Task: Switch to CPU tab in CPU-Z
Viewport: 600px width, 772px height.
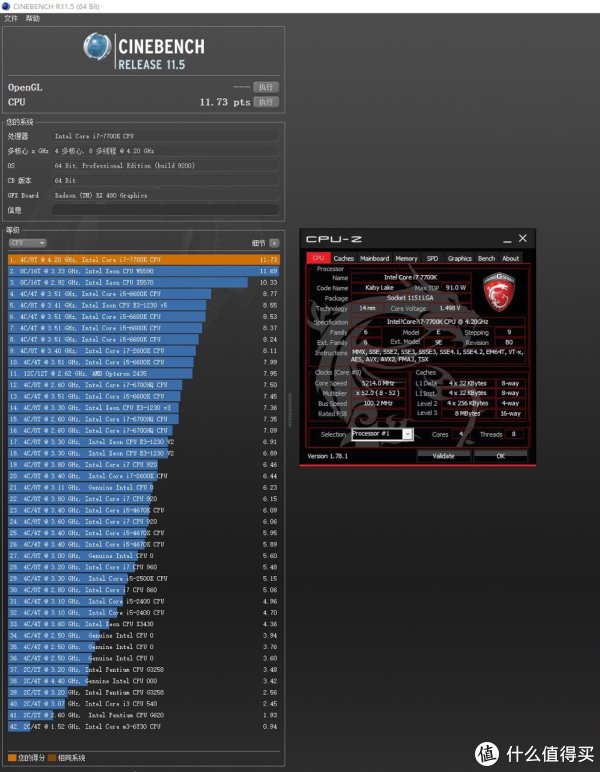Action: pyautogui.click(x=318, y=258)
